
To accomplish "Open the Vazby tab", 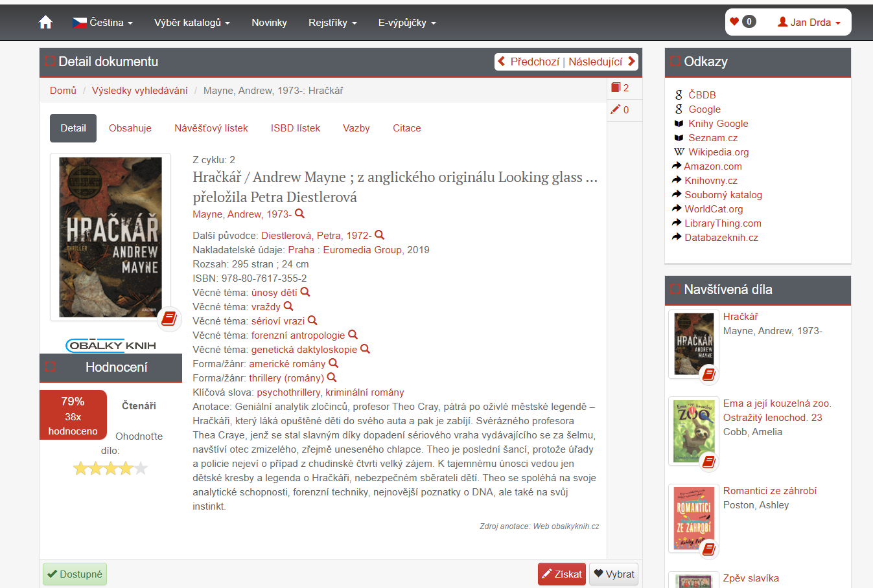I will [356, 128].
